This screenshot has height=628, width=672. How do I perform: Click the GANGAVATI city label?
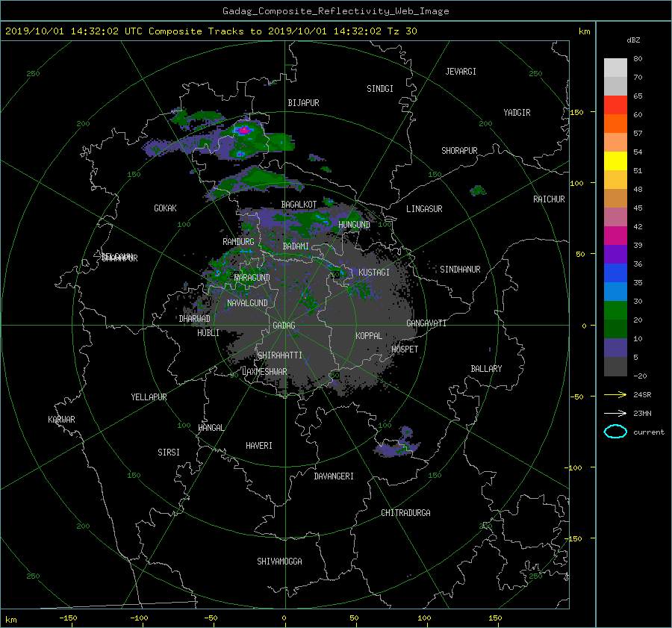[x=426, y=323]
